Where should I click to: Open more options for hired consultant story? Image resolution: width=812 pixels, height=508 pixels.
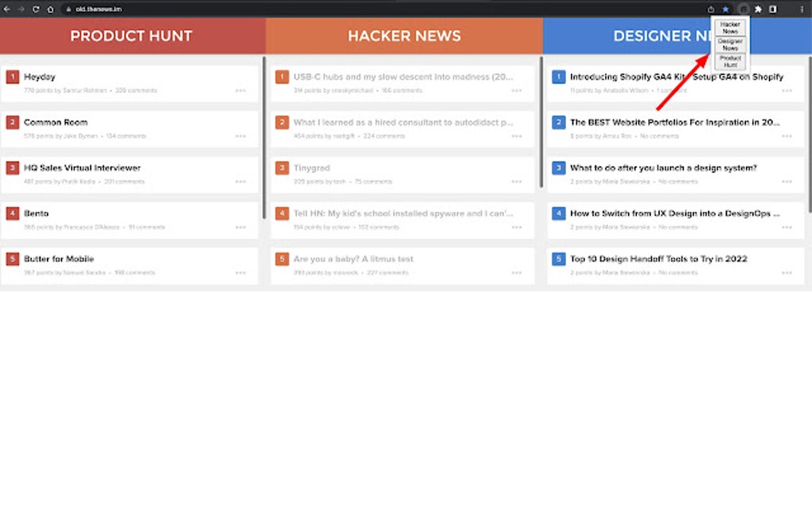click(x=517, y=136)
